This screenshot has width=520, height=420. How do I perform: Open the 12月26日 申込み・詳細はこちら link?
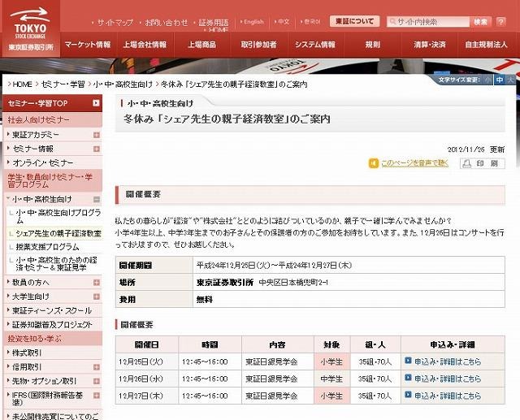[448, 377]
